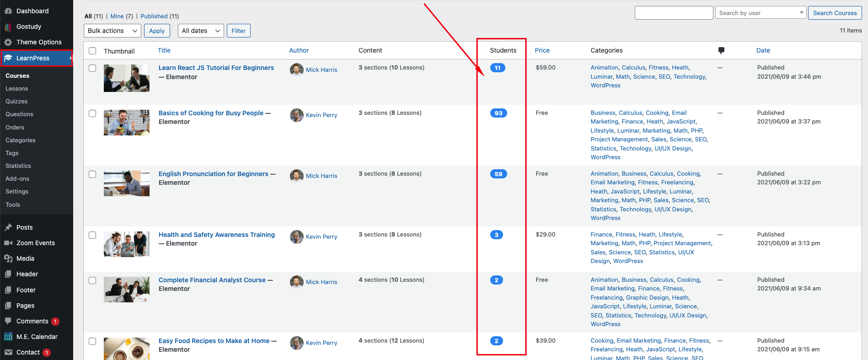Click the Contact envelope icon
Screen dimensions: 868x360
click(x=8, y=352)
